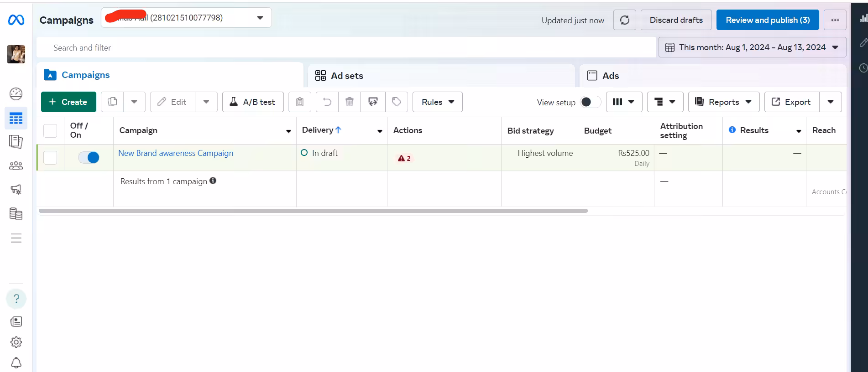Expand the Edit options dropdown arrow
Image resolution: width=868 pixels, height=372 pixels.
point(206,102)
